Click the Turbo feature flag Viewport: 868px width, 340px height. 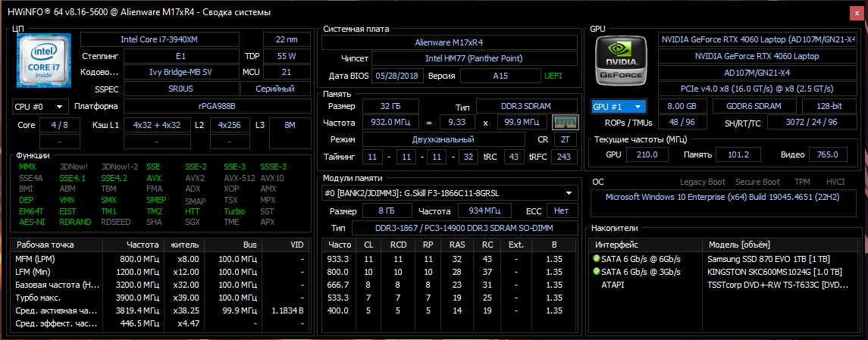[x=234, y=211]
